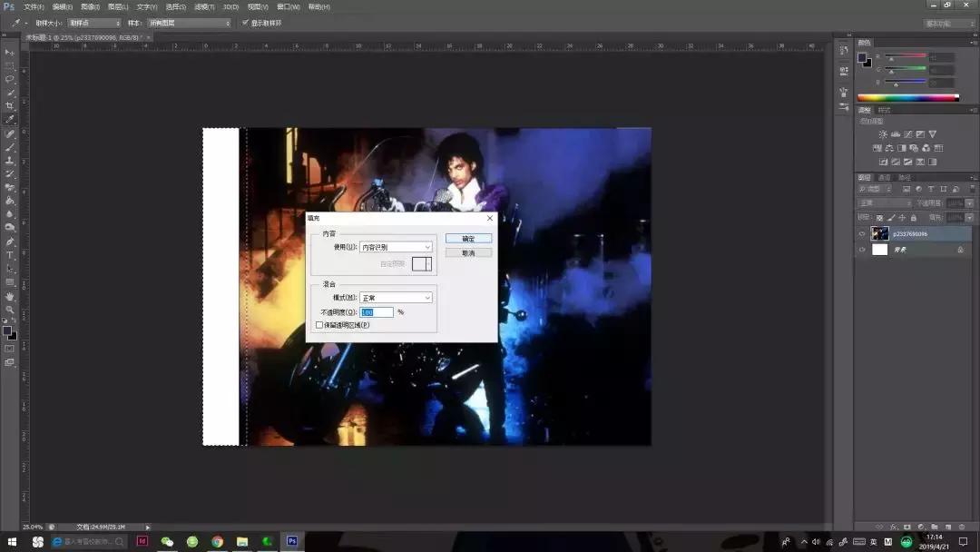Select the Lasso tool
Image resolution: width=980 pixels, height=552 pixels.
10,79
